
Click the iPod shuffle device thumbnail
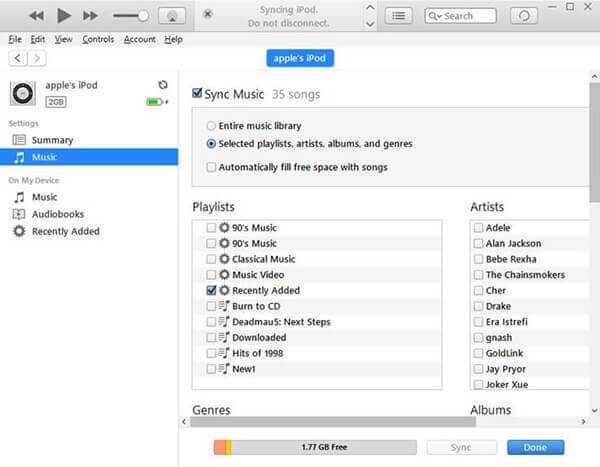pos(23,93)
